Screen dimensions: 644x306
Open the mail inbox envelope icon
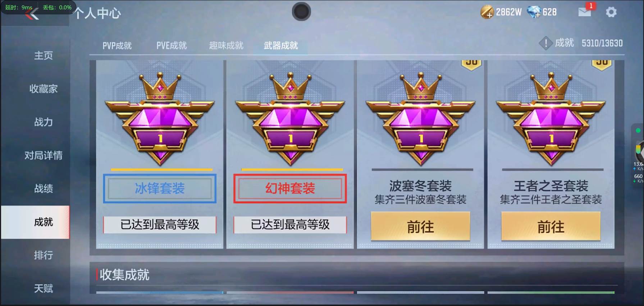[585, 12]
